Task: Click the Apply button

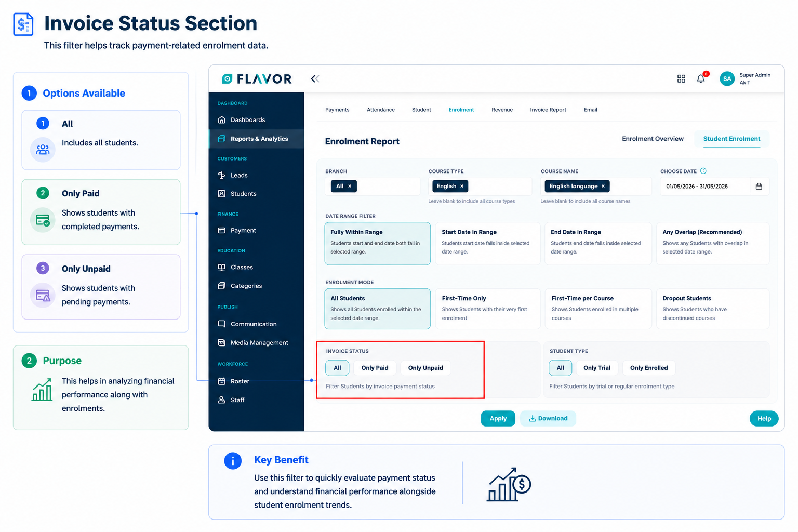Action: click(498, 418)
